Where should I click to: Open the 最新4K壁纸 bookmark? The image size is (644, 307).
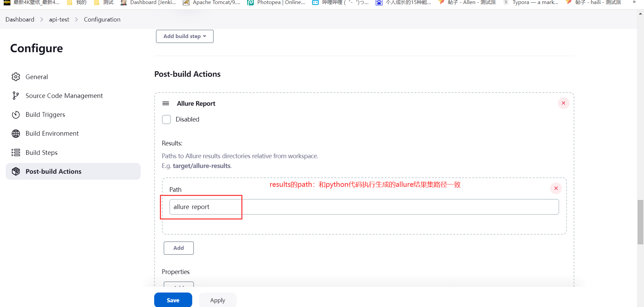point(32,3)
